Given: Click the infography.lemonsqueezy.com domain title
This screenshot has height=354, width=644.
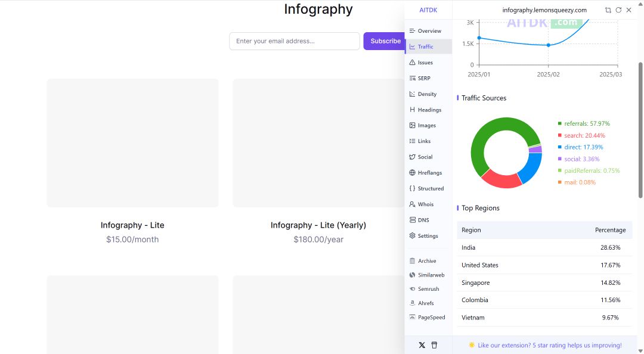Looking at the screenshot, I should pos(544,10).
